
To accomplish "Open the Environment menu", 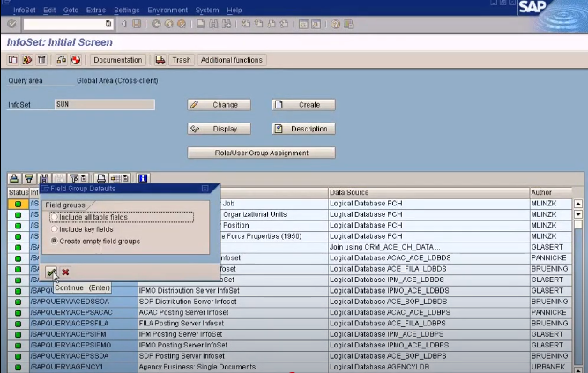I will click(167, 10).
